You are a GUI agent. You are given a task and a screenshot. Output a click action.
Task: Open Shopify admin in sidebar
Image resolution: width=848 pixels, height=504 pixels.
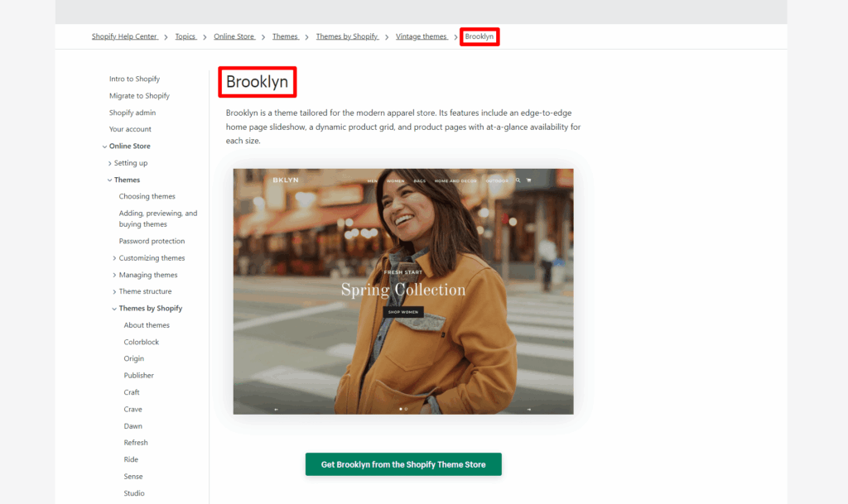click(x=132, y=113)
